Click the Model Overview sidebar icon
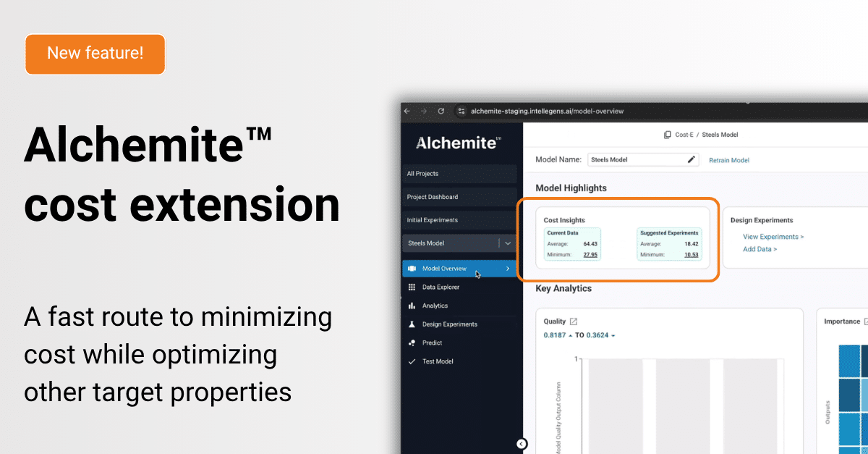 pyautogui.click(x=412, y=269)
